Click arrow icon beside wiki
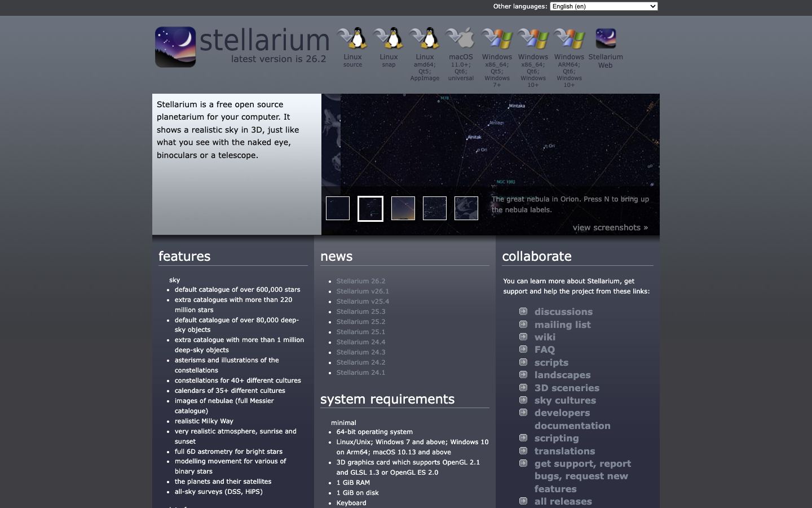Viewport: 812px width, 508px height. [523, 336]
